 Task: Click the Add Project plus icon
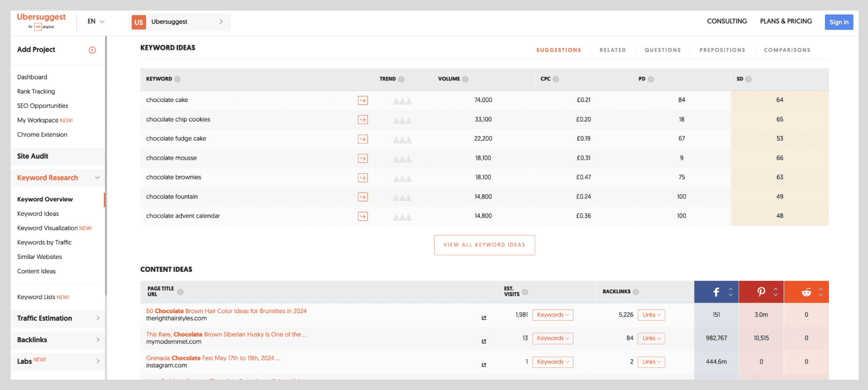92,50
